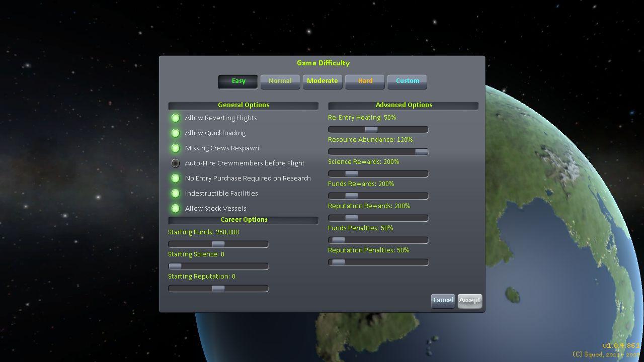This screenshot has height=362, width=644.
Task: Click the 'Science Rewards: 200%' label
Action: pyautogui.click(x=364, y=162)
